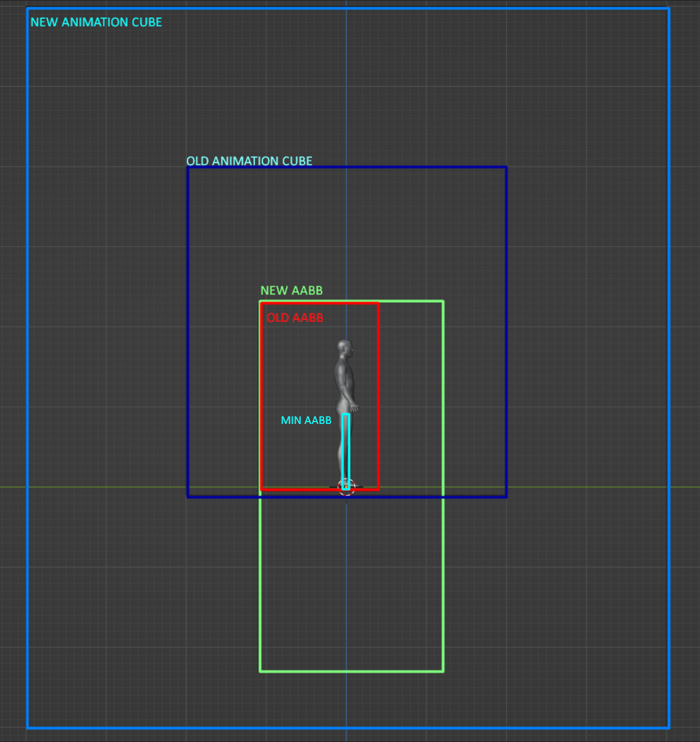Click the green NEW AABB box bottom-right corner

click(443, 671)
